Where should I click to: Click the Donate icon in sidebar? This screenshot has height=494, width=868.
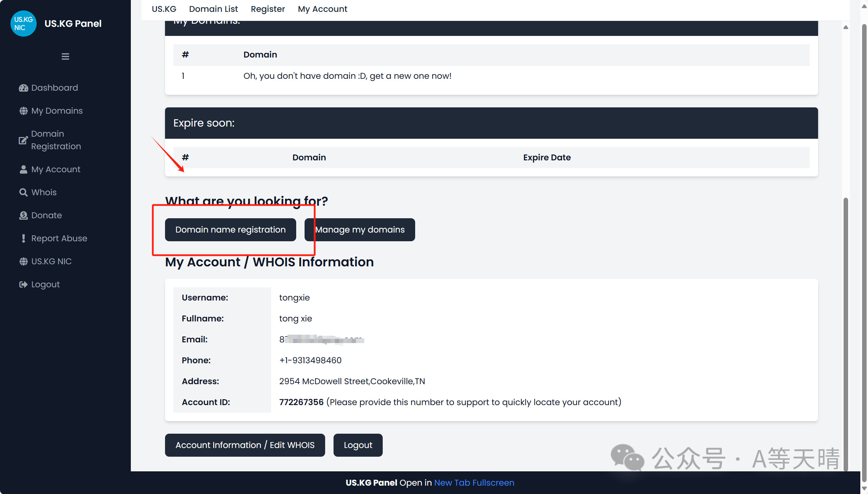point(23,215)
